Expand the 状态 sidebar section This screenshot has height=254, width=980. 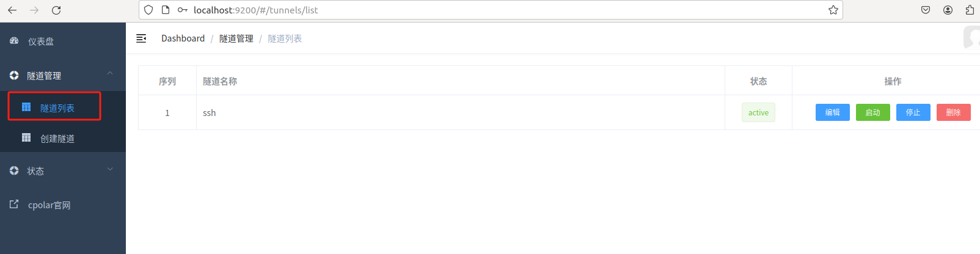pos(110,170)
